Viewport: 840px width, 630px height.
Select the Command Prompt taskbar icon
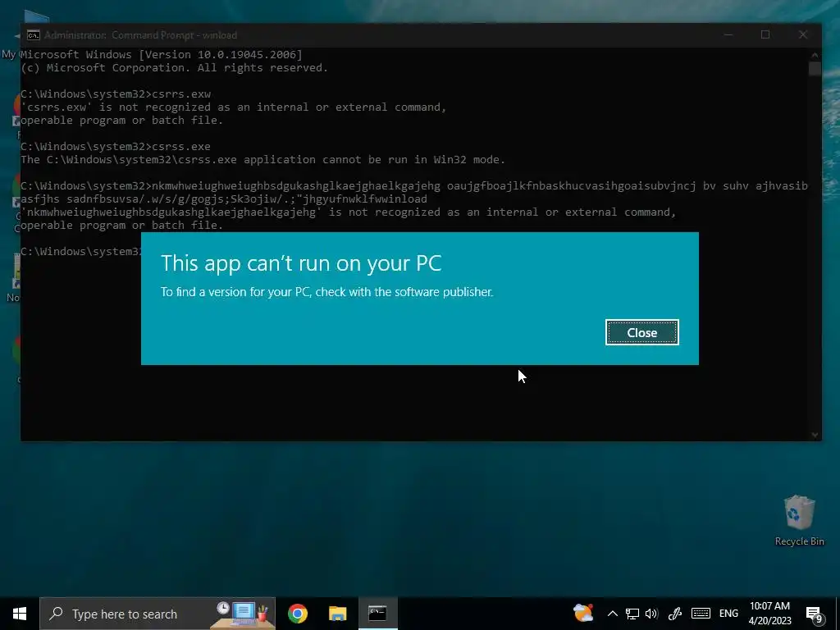(x=377, y=614)
